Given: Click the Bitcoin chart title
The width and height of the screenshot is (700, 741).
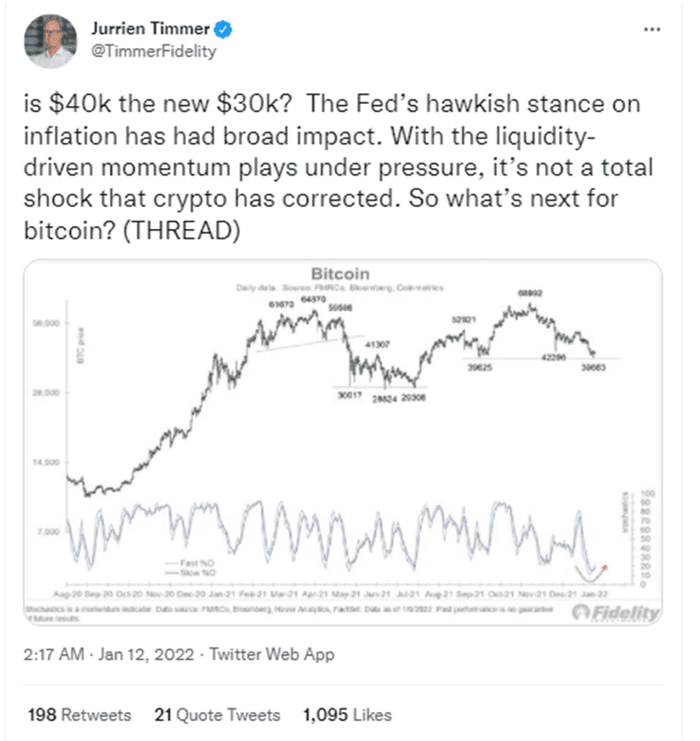Looking at the screenshot, I should click(340, 272).
